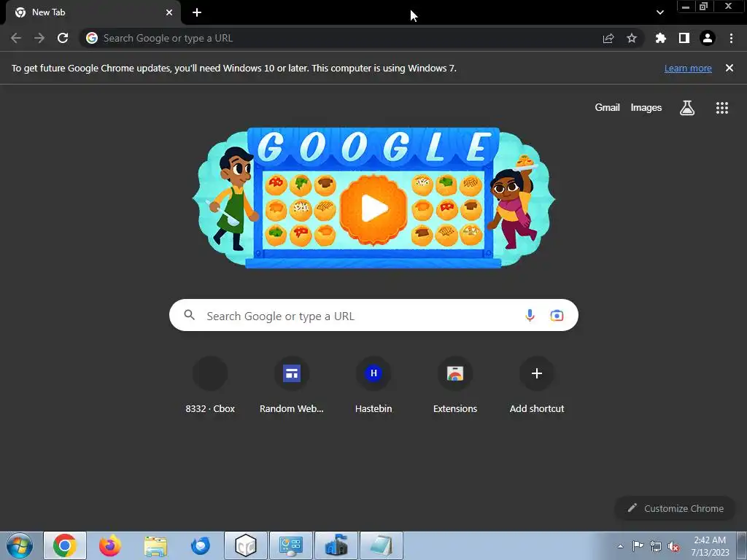The width and height of the screenshot is (747, 560).
Task: Open the Extensions puzzle icon
Action: [x=661, y=38]
